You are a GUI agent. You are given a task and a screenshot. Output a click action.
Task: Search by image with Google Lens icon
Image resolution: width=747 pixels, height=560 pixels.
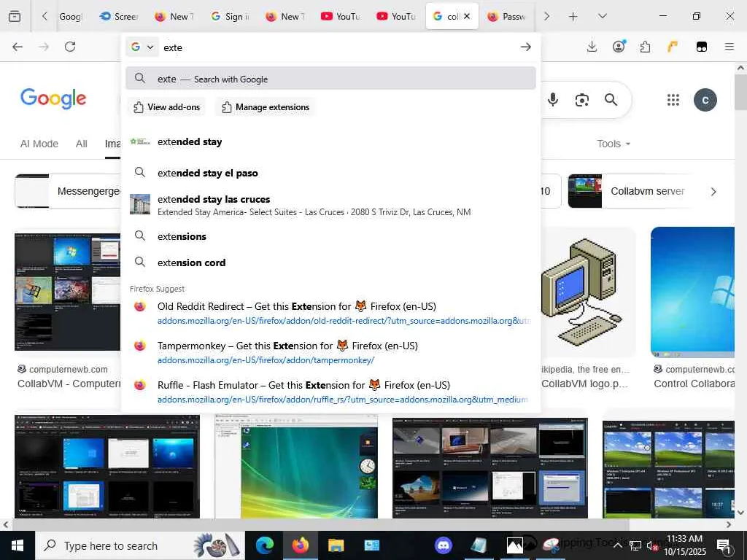(x=581, y=100)
